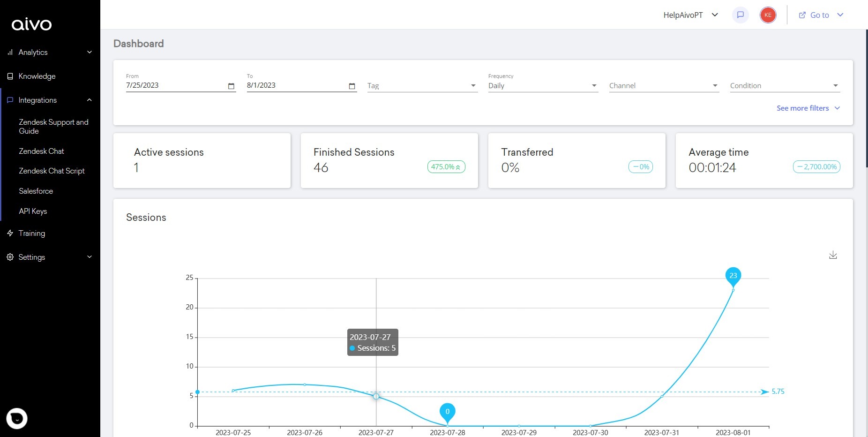This screenshot has height=437, width=868.
Task: Click the KE user avatar
Action: 768,15
